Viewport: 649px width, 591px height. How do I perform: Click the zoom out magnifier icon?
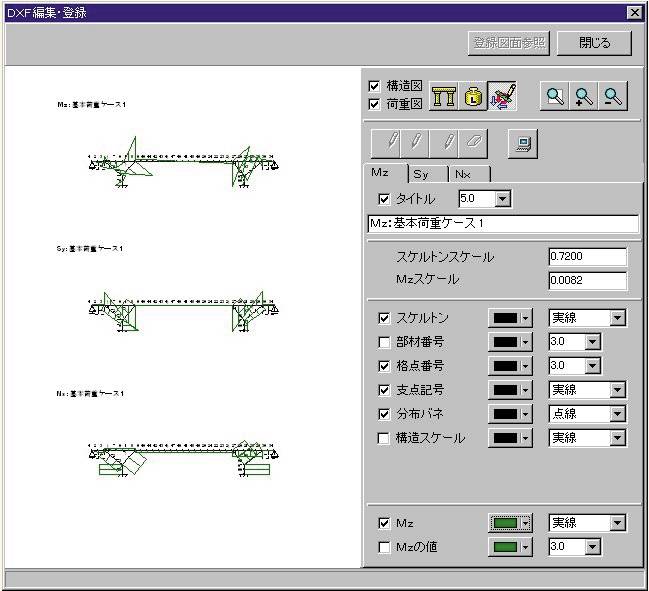pyautogui.click(x=614, y=96)
